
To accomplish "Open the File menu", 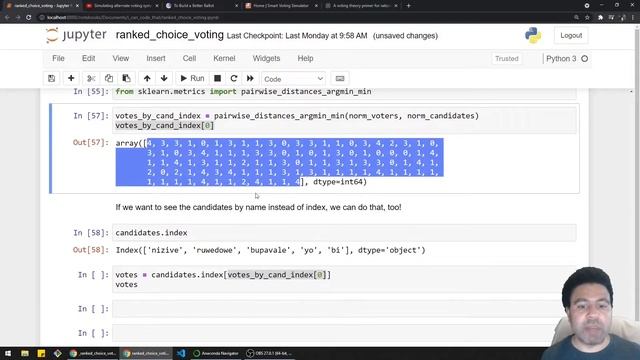I will pyautogui.click(x=58, y=58).
